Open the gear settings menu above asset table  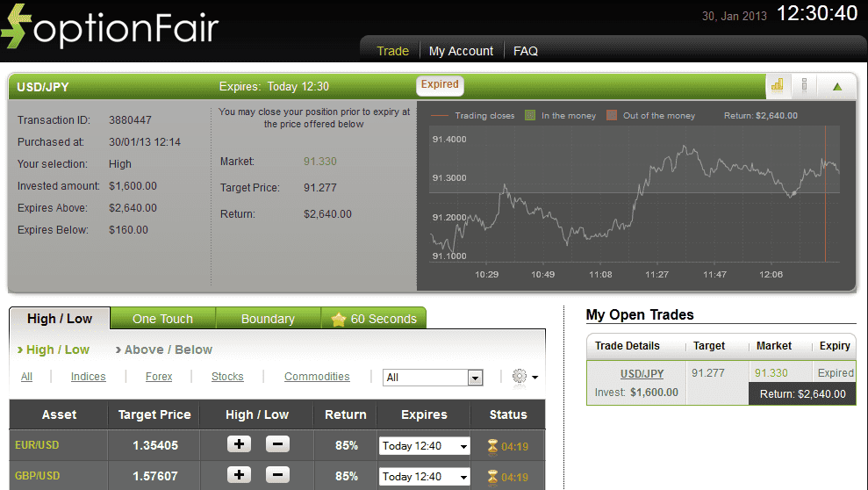coord(524,377)
